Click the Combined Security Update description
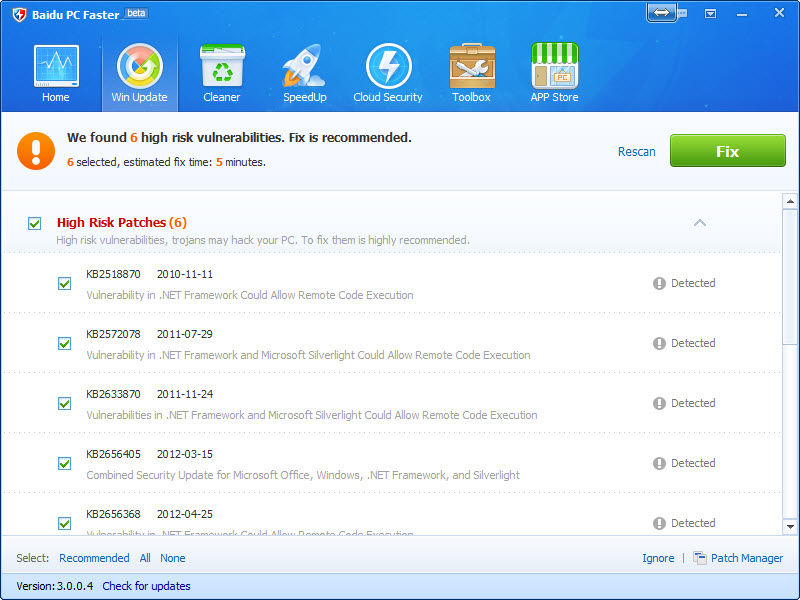 (x=303, y=475)
